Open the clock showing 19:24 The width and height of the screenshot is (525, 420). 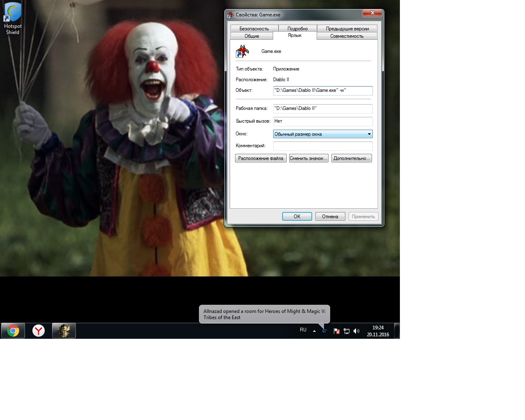pyautogui.click(x=378, y=331)
